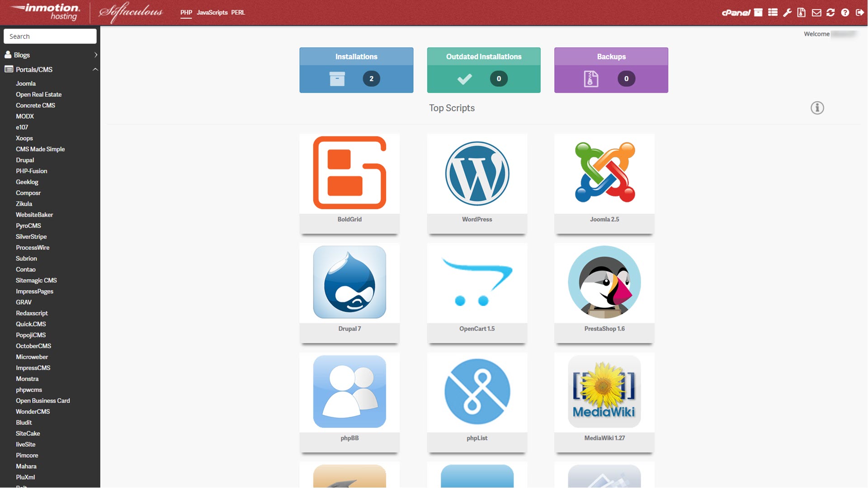
Task: Open PHP-Fusion in sidebar
Action: pos(32,171)
